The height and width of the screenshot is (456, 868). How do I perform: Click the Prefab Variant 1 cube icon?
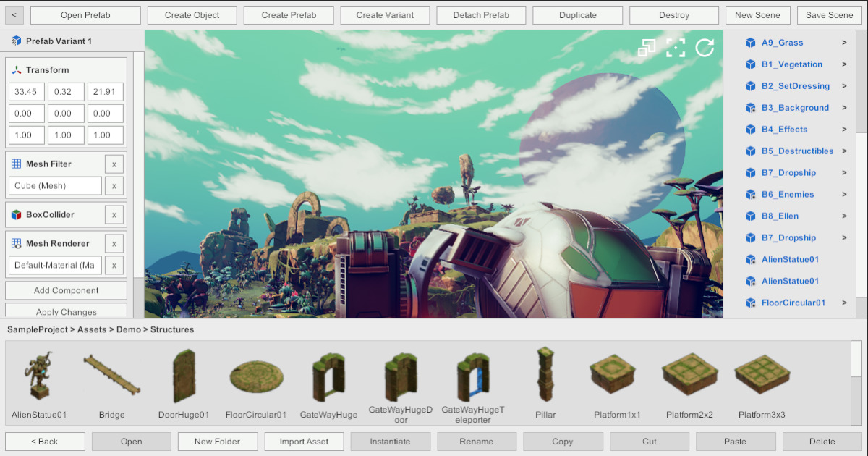click(x=16, y=41)
